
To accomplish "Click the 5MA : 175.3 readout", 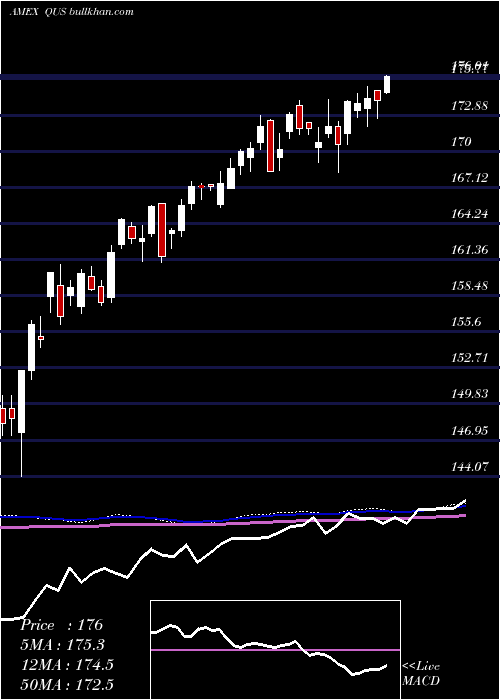I will 64,645.
